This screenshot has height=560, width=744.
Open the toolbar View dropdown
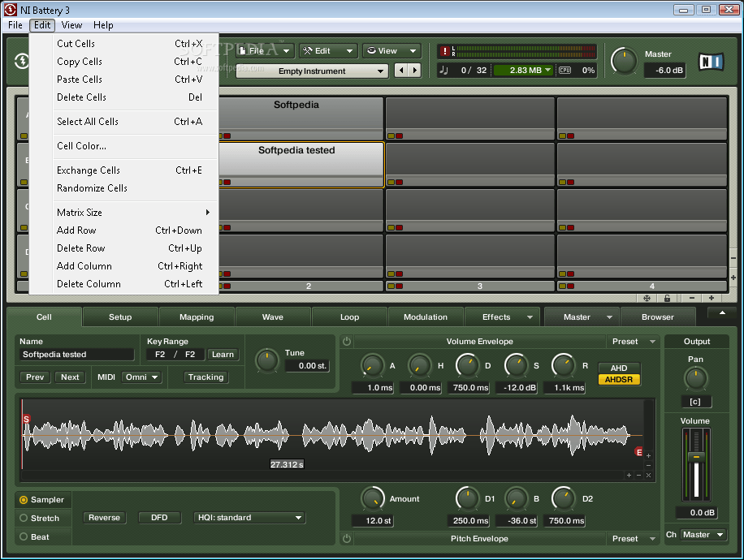point(391,51)
